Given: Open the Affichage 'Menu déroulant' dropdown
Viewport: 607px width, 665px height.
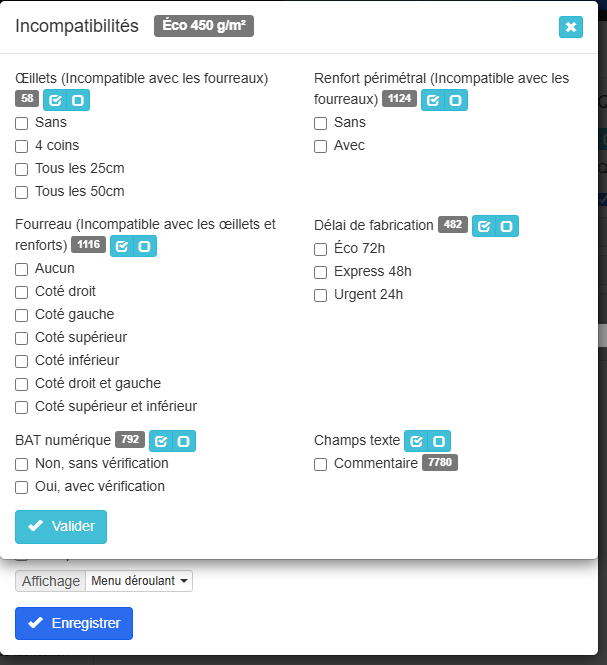Looking at the screenshot, I should point(139,581).
